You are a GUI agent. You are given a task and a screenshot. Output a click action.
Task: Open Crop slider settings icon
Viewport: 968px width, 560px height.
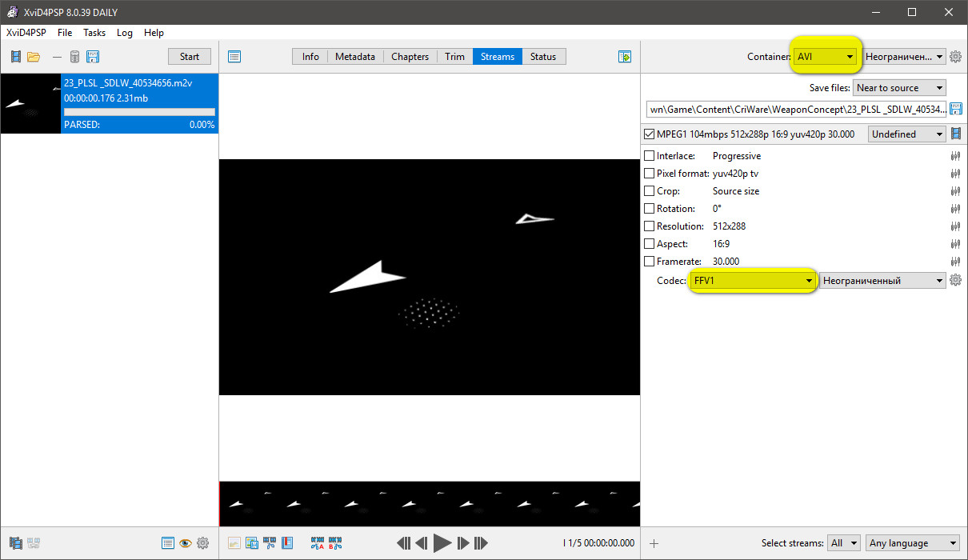tap(955, 191)
